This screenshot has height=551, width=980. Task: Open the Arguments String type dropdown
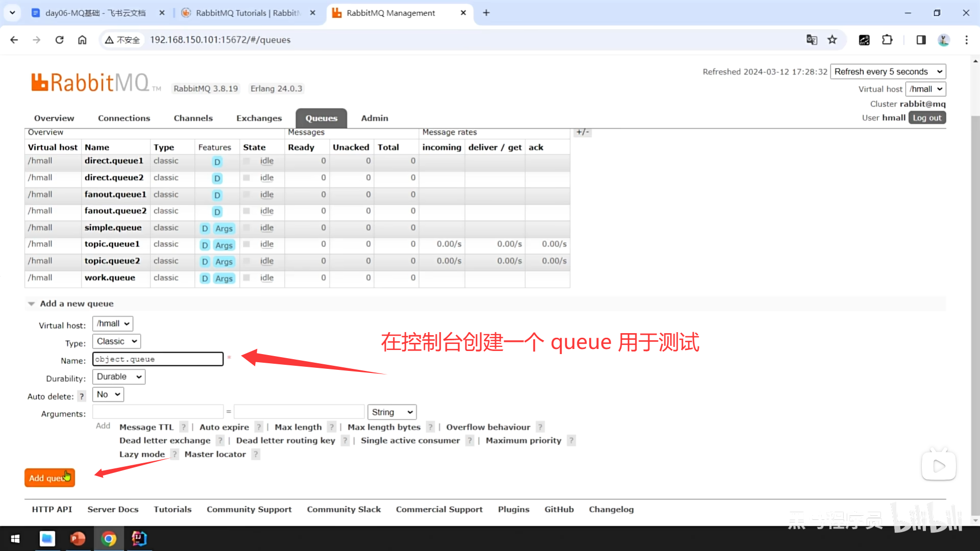[391, 412]
